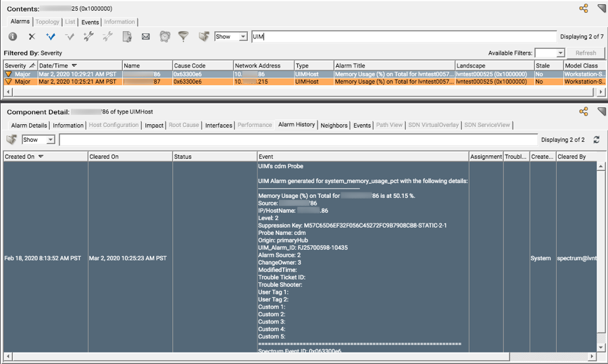
Task: Click the share icon in Contents panel header
Action: pos(584,9)
